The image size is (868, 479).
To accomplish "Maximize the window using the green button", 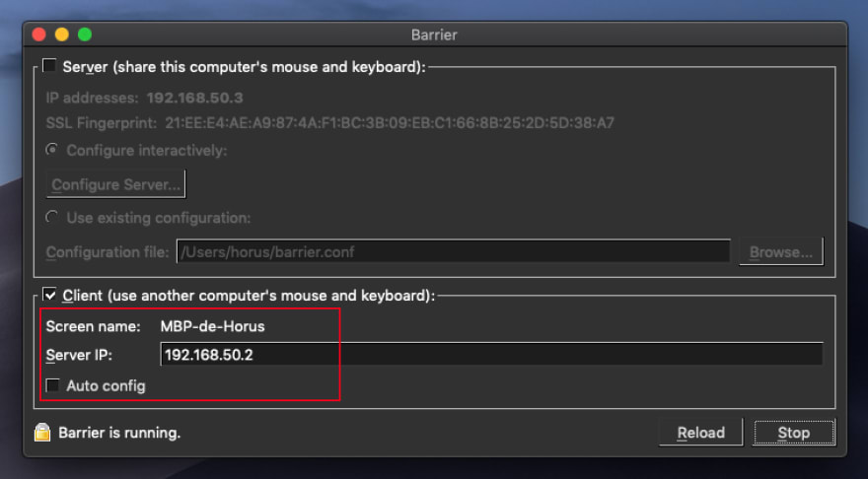I will [84, 34].
